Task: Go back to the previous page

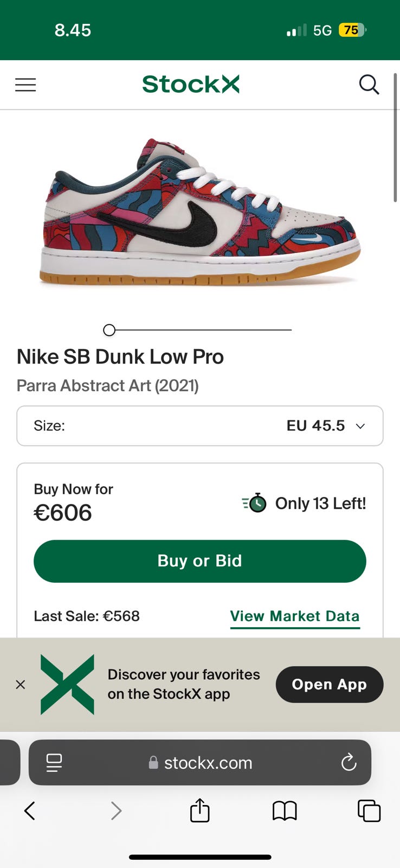Action: (30, 811)
